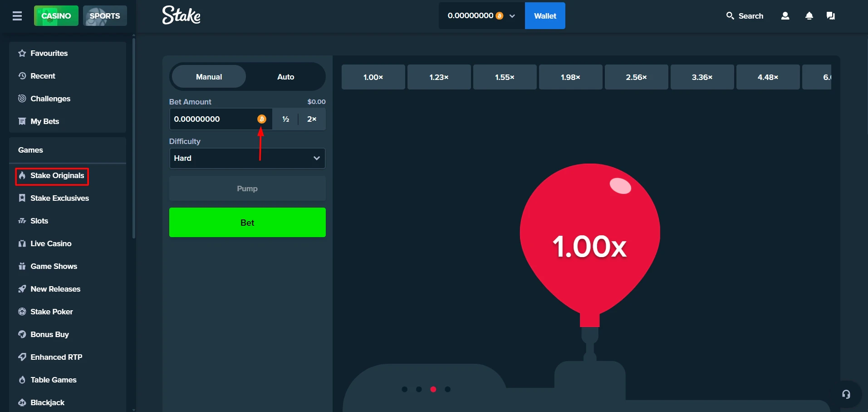The width and height of the screenshot is (868, 412).
Task: Open Bonus Buy in the sidebar
Action: tap(68, 334)
